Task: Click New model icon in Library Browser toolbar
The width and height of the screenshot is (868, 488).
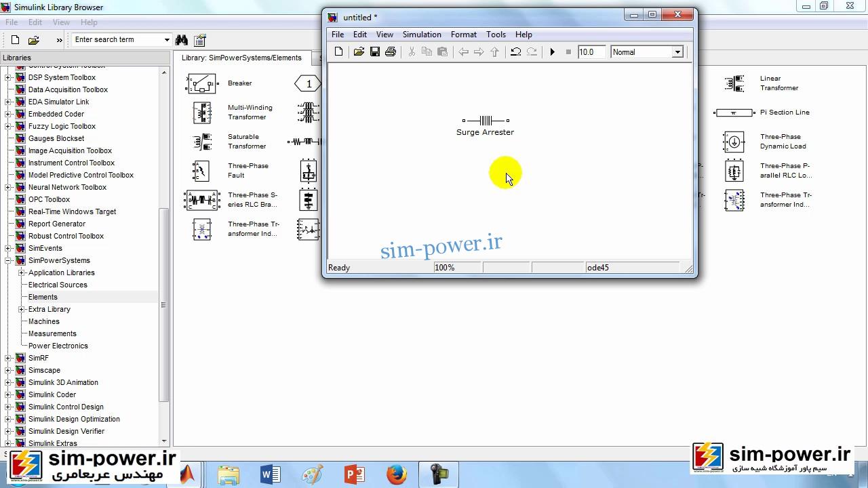Action: point(16,40)
